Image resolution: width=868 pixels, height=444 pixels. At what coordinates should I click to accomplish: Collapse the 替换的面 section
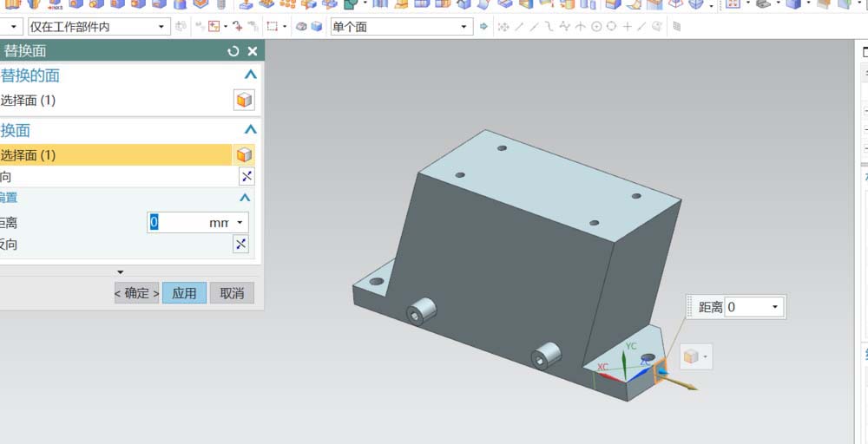pos(251,75)
